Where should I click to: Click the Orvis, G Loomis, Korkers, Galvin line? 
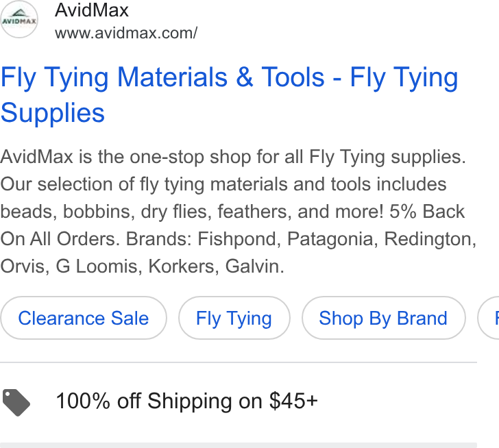(142, 266)
